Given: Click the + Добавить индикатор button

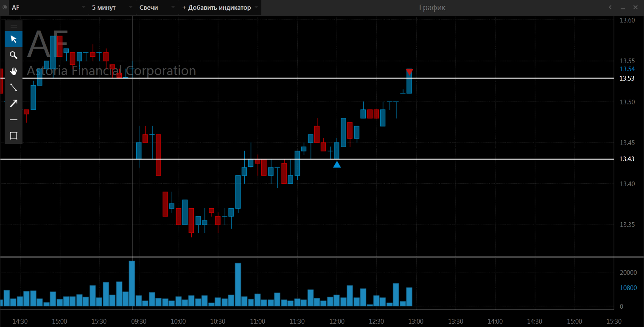Looking at the screenshot, I should pos(216,8).
